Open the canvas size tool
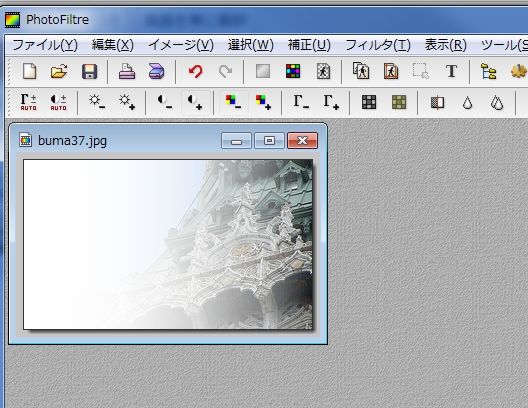This screenshot has width=528, height=408. click(x=391, y=71)
